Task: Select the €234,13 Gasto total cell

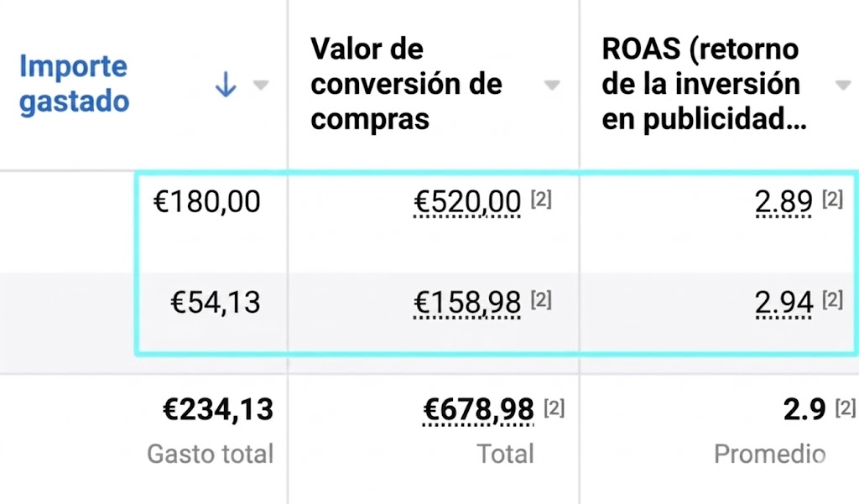Action: tap(219, 410)
